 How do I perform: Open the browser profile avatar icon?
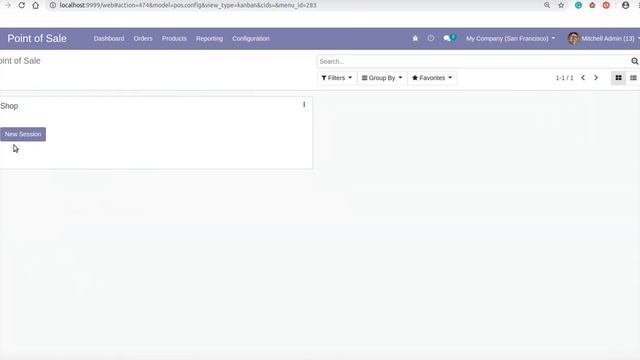pyautogui.click(x=625, y=5)
